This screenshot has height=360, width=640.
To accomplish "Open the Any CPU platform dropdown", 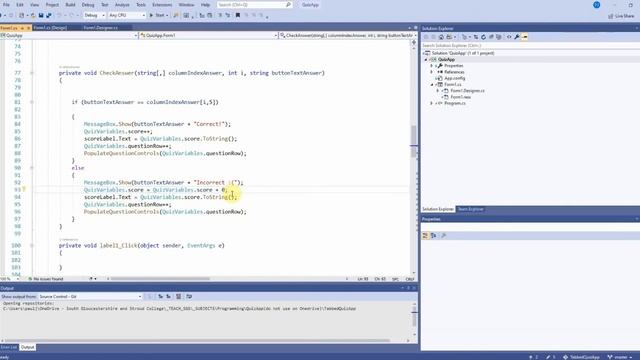I will [127, 16].
